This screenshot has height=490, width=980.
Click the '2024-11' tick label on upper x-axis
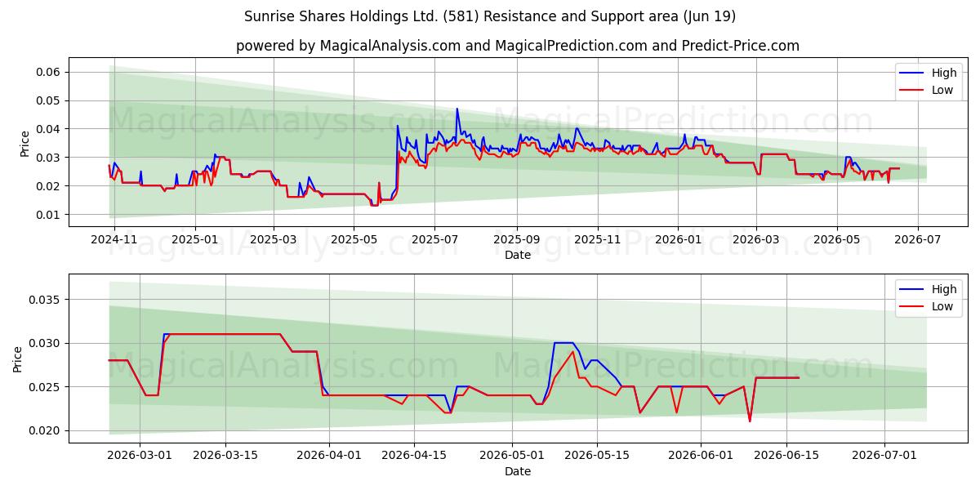point(114,240)
